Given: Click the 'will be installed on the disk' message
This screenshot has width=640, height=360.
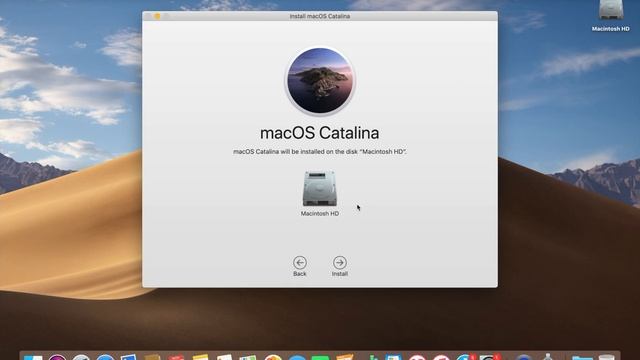Looking at the screenshot, I should pos(320,151).
